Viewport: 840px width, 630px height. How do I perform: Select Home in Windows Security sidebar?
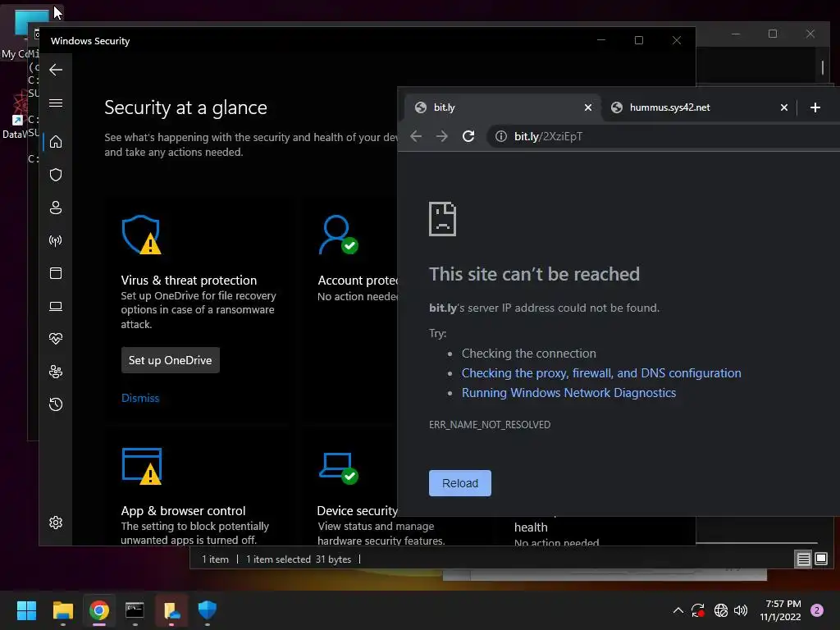[56, 142]
